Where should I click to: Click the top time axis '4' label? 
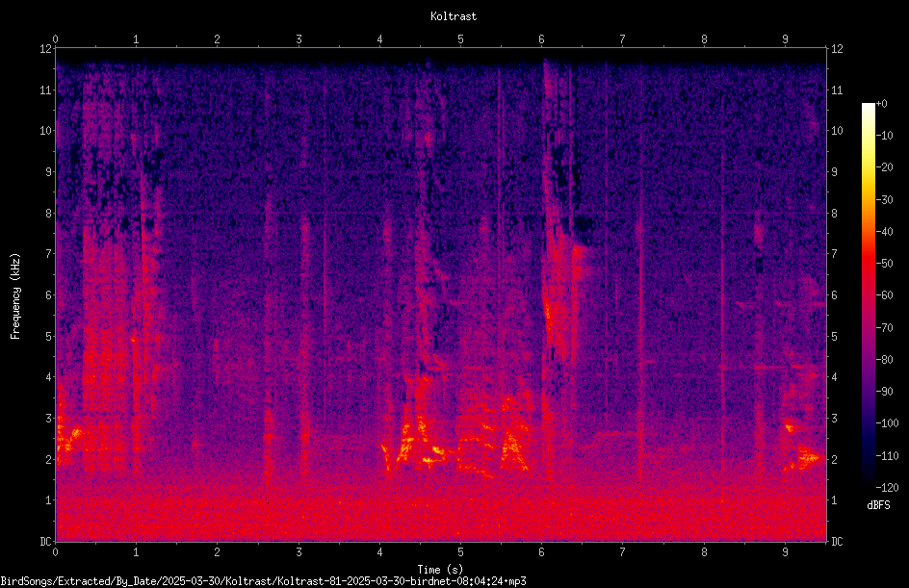tap(379, 39)
